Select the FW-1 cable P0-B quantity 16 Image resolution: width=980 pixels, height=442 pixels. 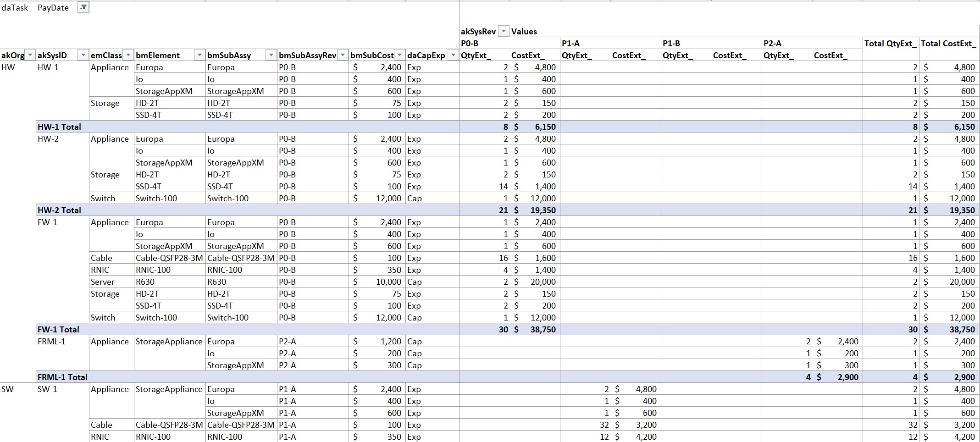484,258
